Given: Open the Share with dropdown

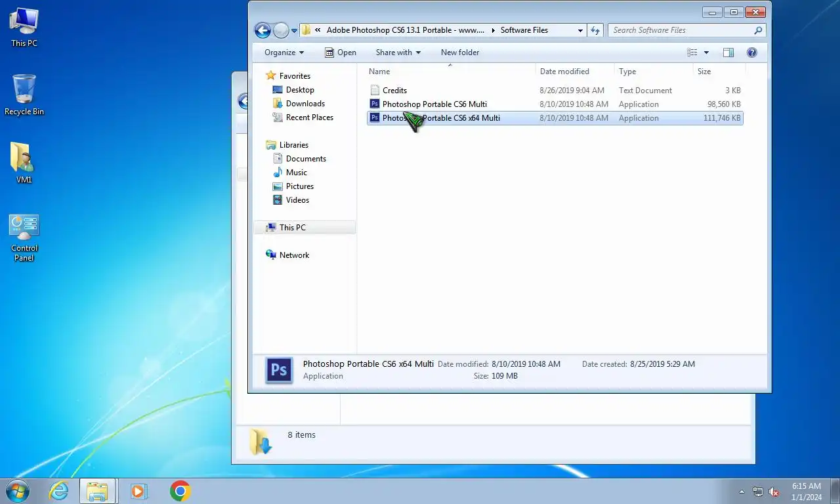Looking at the screenshot, I should [398, 52].
